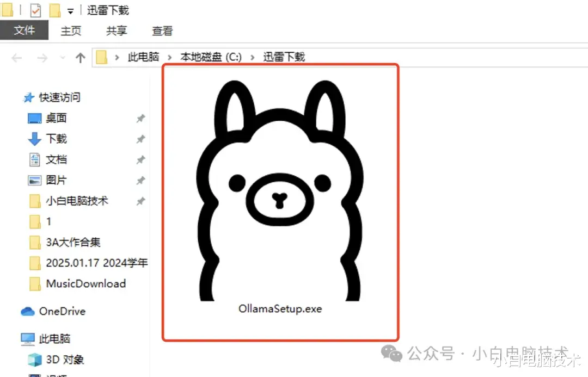Click the Up arrow navigation button
Viewport: 588px width, 377px height.
tap(80, 58)
